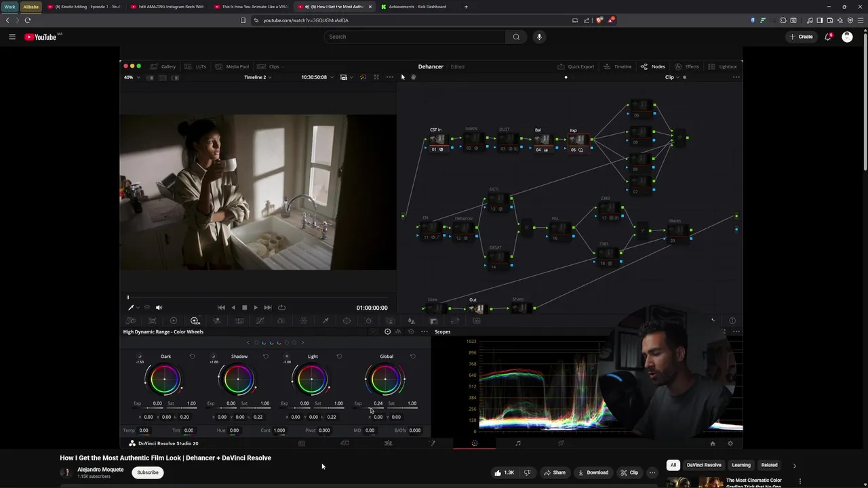Reset the Shadow color wheel
Screen dimensions: 868x488
click(266, 357)
